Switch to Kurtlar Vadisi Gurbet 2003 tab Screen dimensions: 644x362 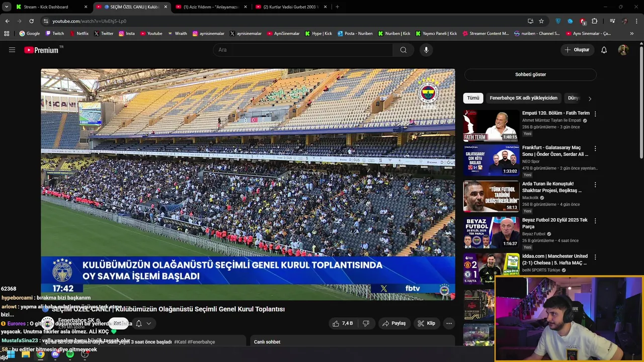291,7
